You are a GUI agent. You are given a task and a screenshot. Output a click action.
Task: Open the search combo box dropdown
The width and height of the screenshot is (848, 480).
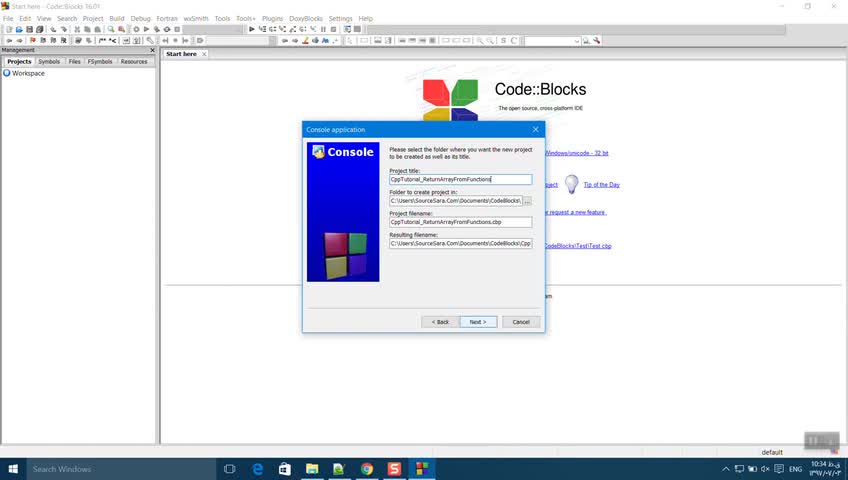(x=577, y=41)
